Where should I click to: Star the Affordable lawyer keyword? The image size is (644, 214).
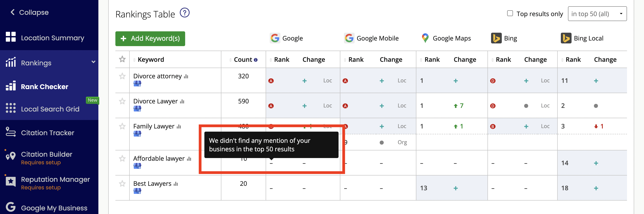point(122,158)
